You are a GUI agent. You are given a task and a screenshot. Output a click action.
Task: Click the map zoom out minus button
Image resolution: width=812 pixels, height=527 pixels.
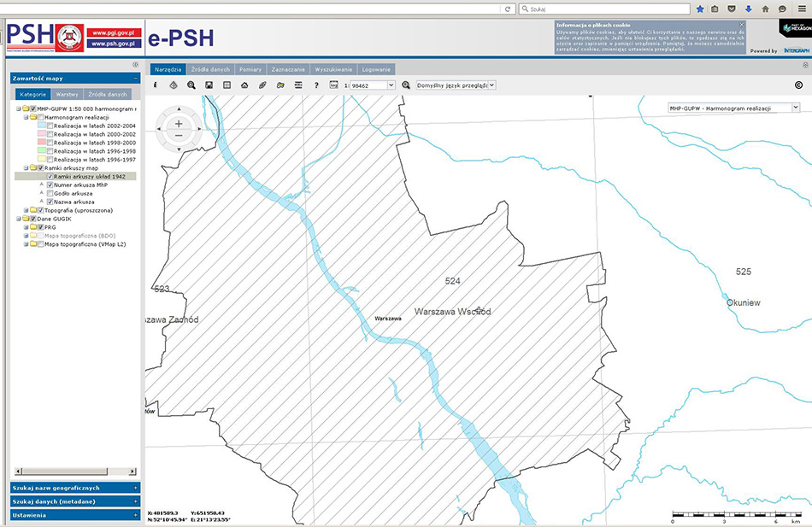coord(179,137)
